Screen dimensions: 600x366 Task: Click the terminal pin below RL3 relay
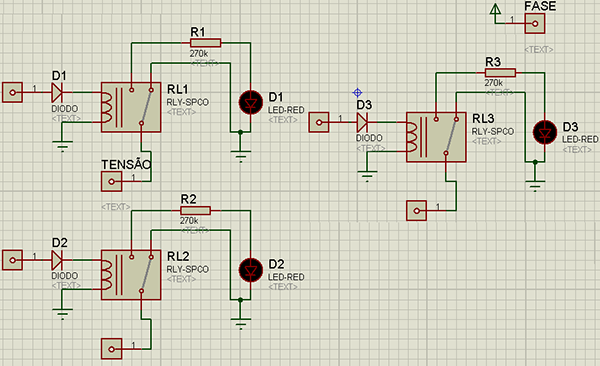point(416,211)
